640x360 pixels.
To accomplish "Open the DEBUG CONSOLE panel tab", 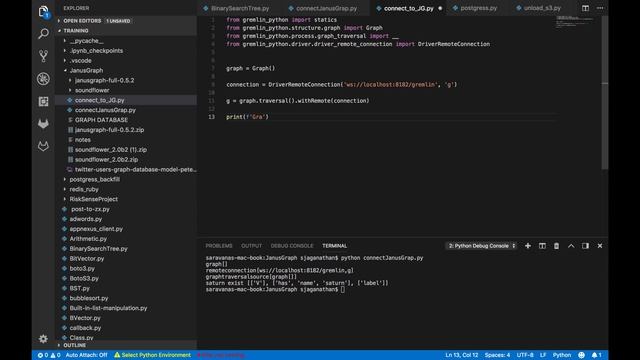I will [292, 246].
